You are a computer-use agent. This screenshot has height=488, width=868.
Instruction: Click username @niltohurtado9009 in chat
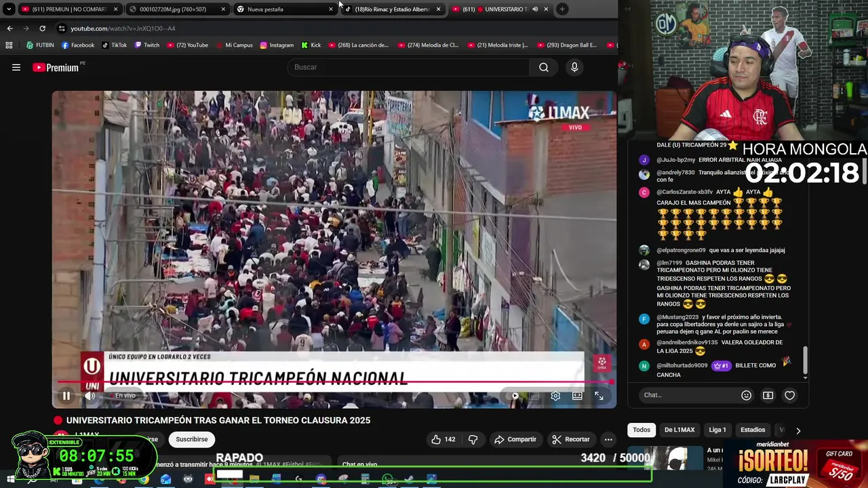click(x=682, y=366)
